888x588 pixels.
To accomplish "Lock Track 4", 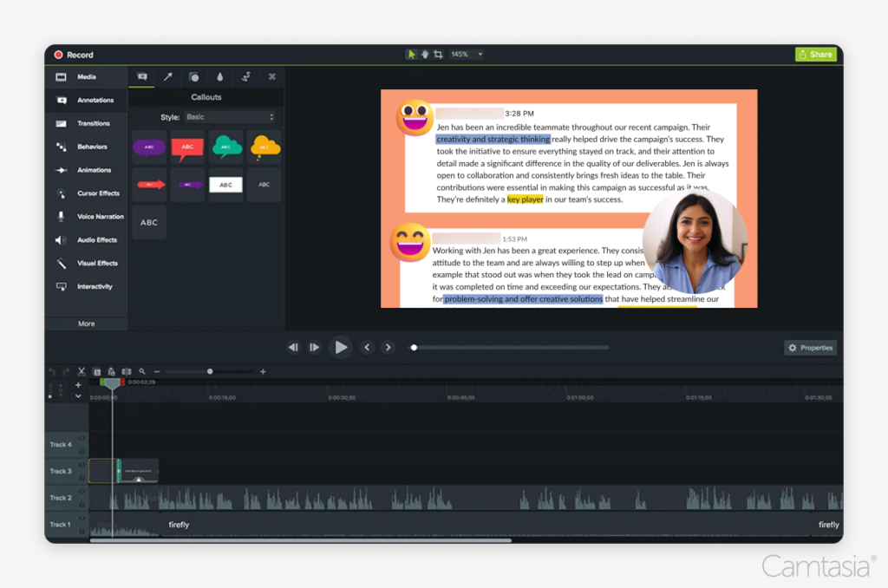I will tap(82, 452).
